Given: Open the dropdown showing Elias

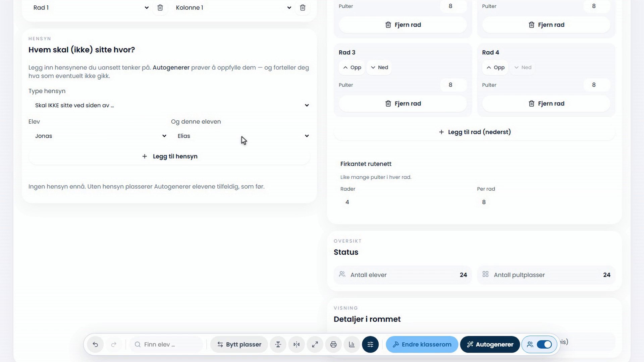Looking at the screenshot, I should [240, 136].
